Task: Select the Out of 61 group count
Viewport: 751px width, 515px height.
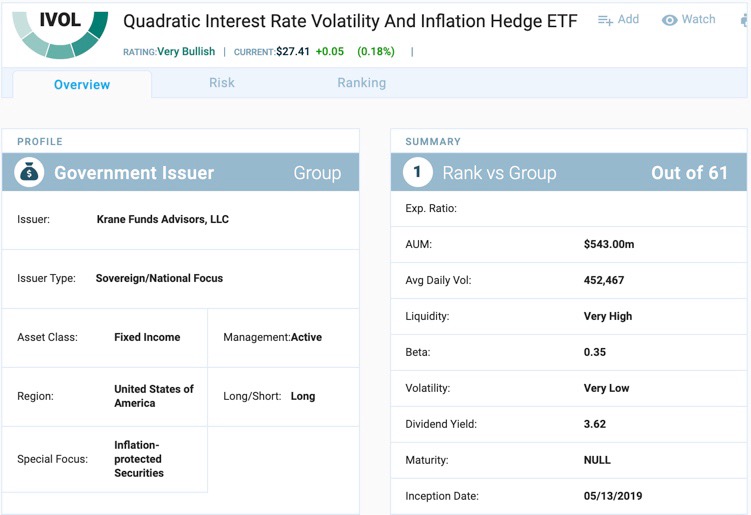Action: pos(689,173)
